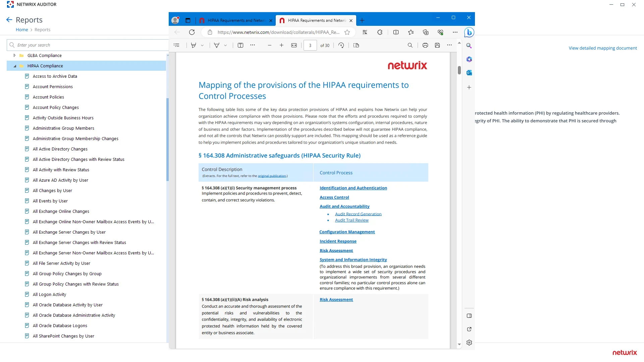Viewport: 644px width, 362px height.
Task: Zoom in the PDF document
Action: pyautogui.click(x=281, y=45)
